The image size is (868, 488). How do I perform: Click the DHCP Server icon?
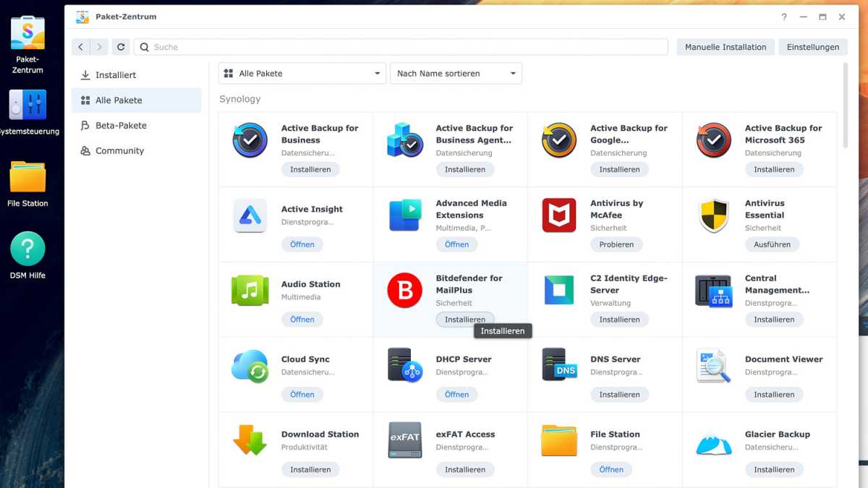point(405,366)
